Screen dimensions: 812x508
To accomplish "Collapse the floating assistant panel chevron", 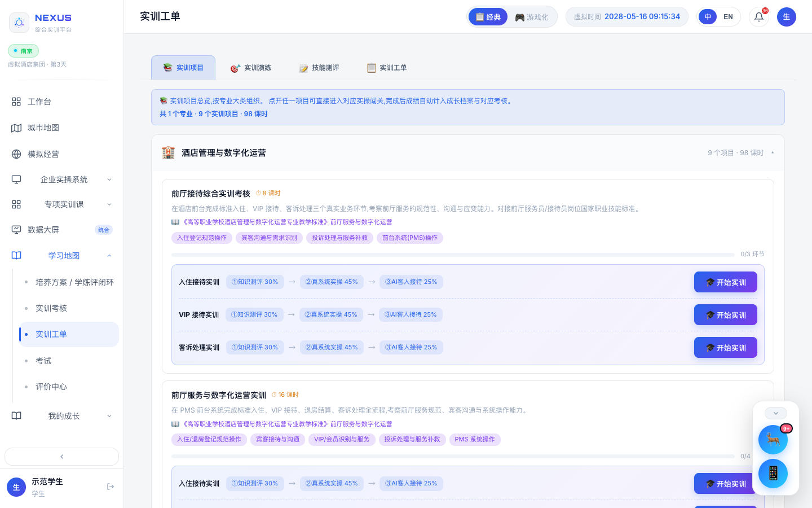I will [x=776, y=413].
